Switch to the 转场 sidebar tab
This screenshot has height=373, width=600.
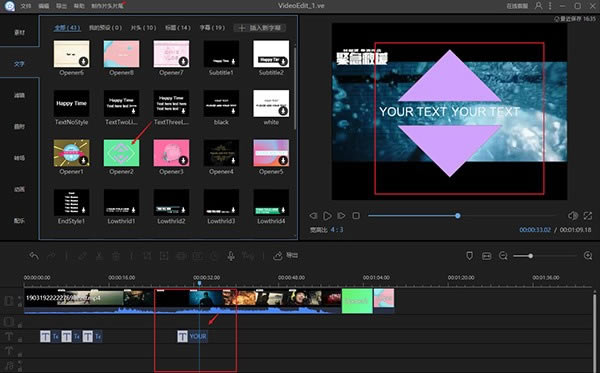pos(19,158)
